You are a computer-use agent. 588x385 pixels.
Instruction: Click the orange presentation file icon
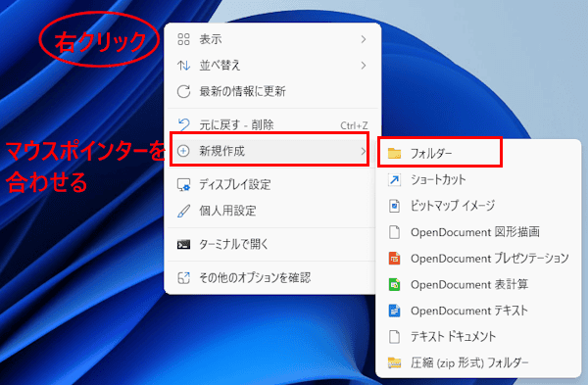[394, 259]
